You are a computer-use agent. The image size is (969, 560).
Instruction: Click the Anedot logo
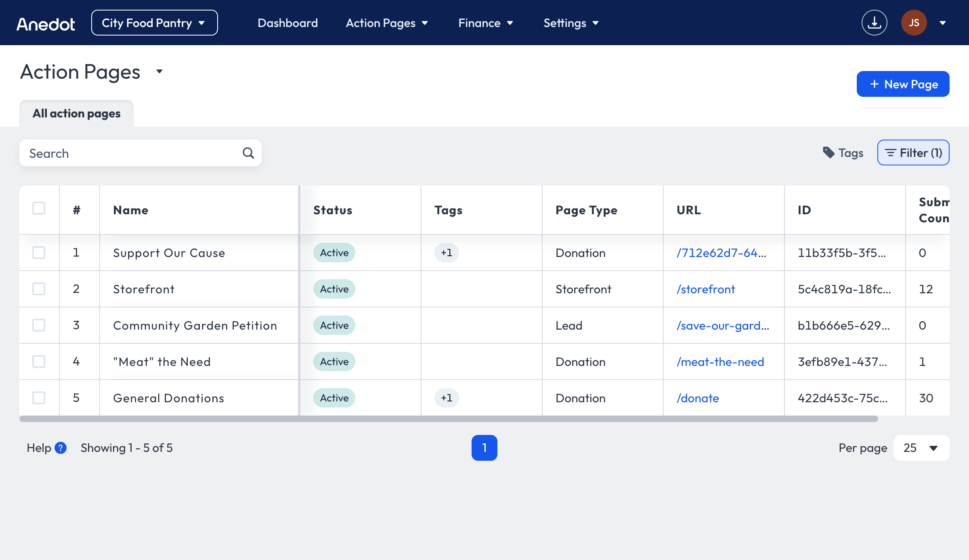(46, 24)
